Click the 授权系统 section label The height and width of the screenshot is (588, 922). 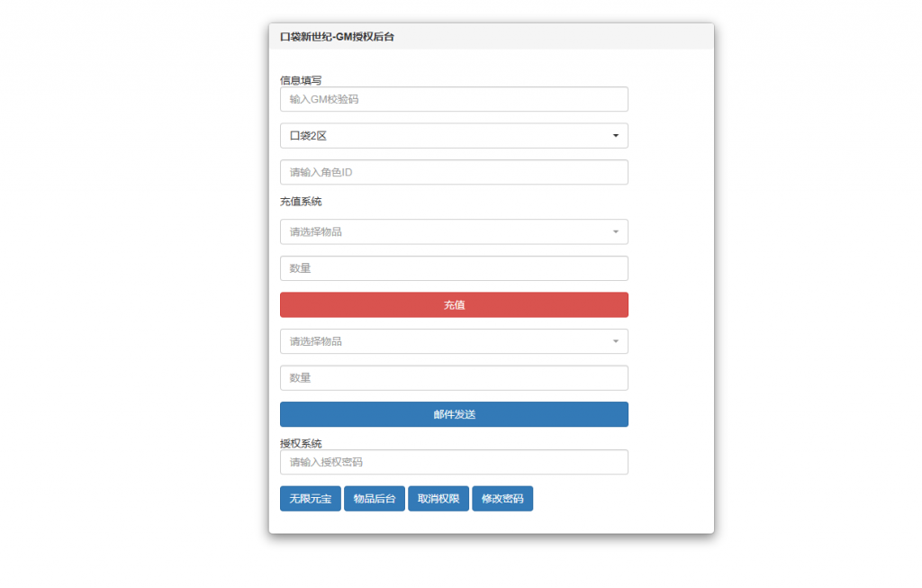tap(301, 443)
